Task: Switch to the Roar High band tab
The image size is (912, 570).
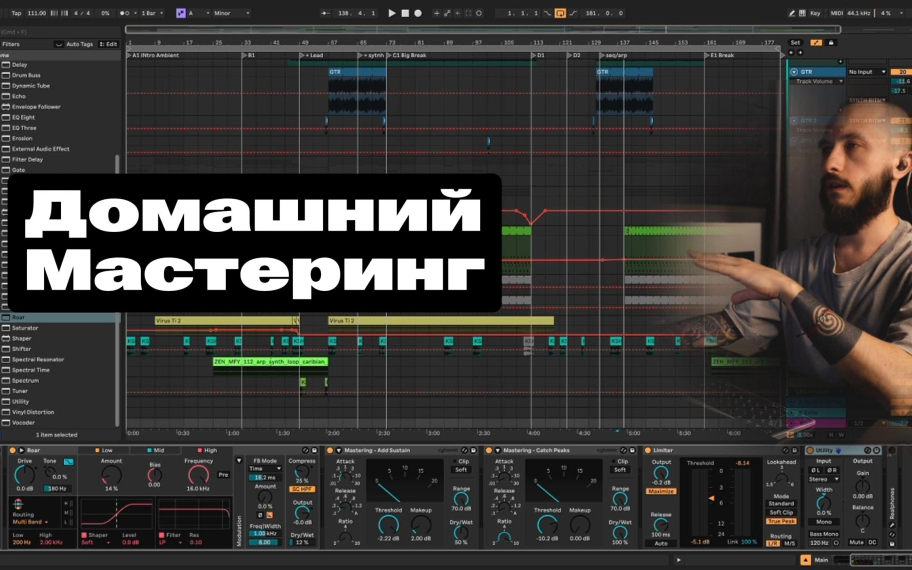Action: pos(208,451)
